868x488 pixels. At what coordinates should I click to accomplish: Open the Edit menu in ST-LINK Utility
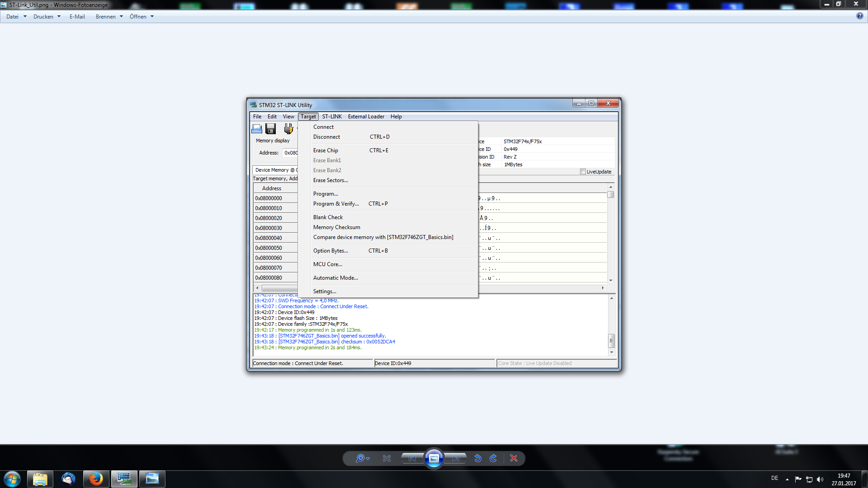pos(272,117)
